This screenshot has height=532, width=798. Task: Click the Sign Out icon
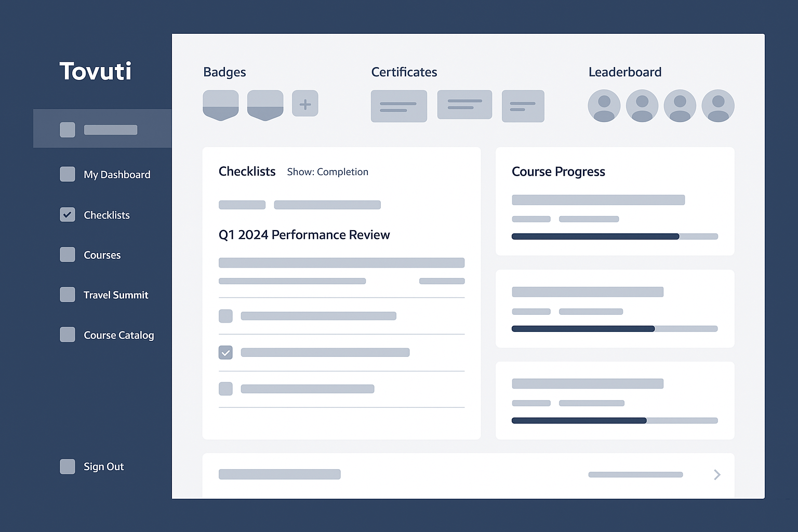click(68, 467)
